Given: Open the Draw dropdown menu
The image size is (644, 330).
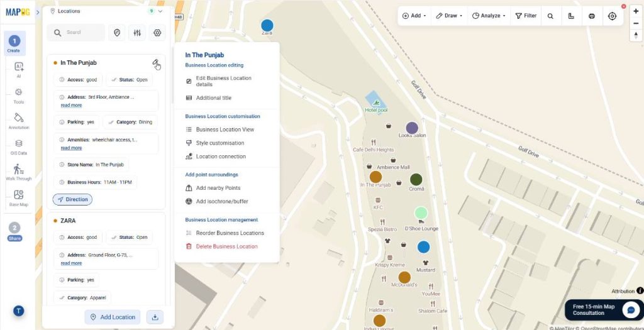Looking at the screenshot, I should [449, 16].
